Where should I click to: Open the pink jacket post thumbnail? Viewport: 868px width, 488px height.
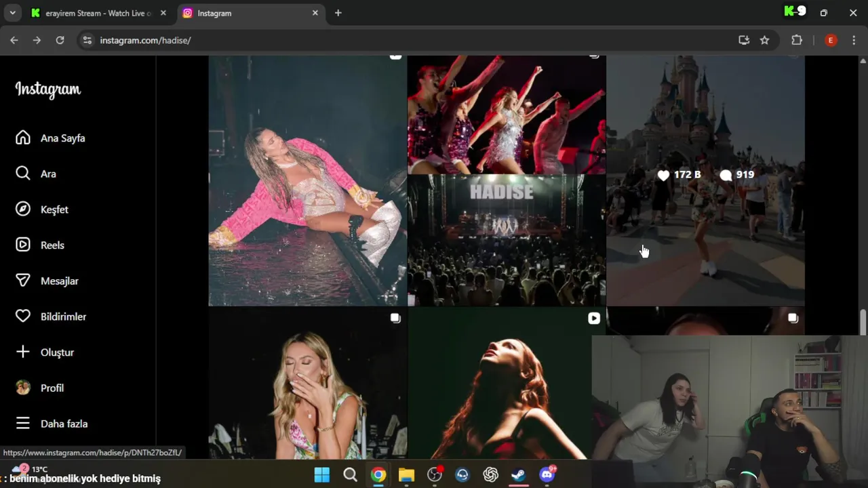(x=307, y=180)
